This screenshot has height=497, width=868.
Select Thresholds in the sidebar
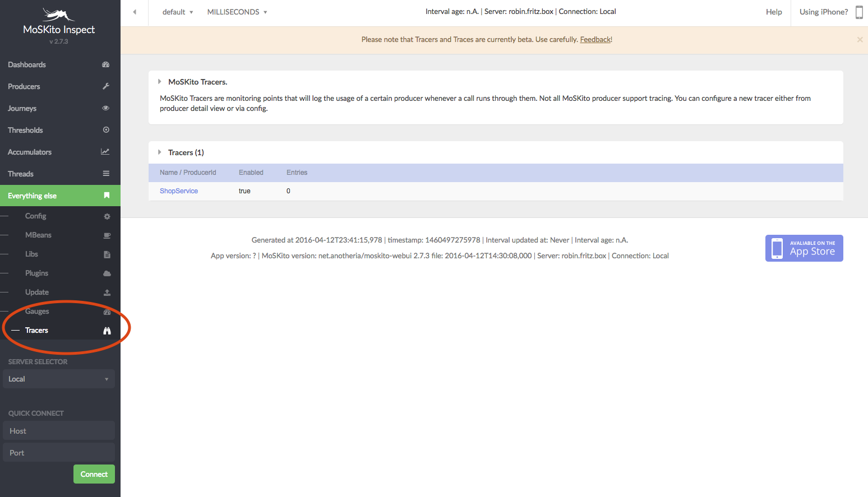click(60, 130)
